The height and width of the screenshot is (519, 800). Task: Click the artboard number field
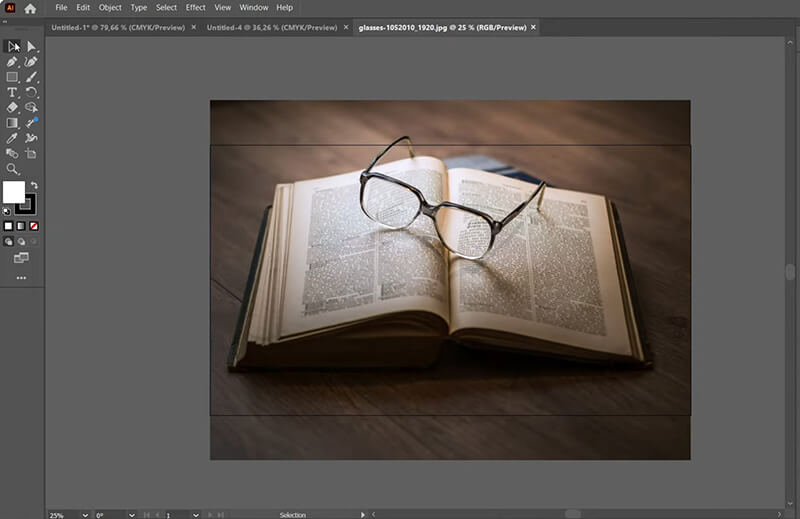(x=177, y=515)
